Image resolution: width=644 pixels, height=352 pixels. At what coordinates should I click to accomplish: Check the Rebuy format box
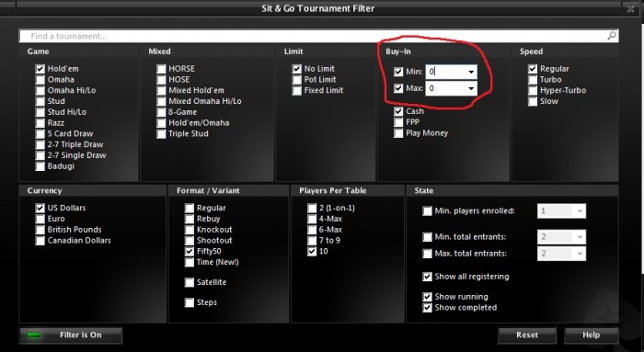click(189, 219)
